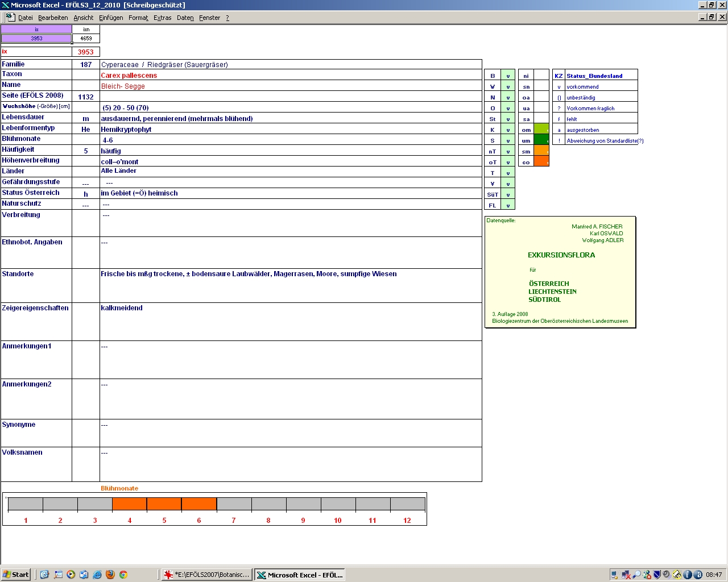Click the disconnected network tray icon
Screen dimensions: 728x582
pyautogui.click(x=626, y=575)
